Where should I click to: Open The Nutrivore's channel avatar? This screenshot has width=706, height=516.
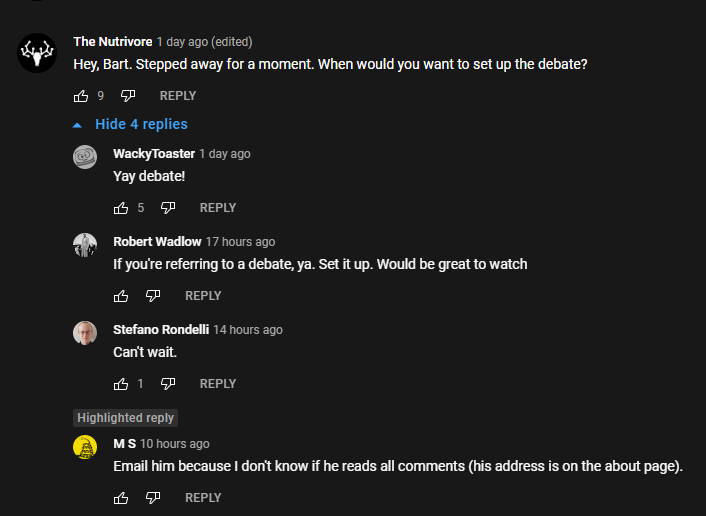[37, 52]
